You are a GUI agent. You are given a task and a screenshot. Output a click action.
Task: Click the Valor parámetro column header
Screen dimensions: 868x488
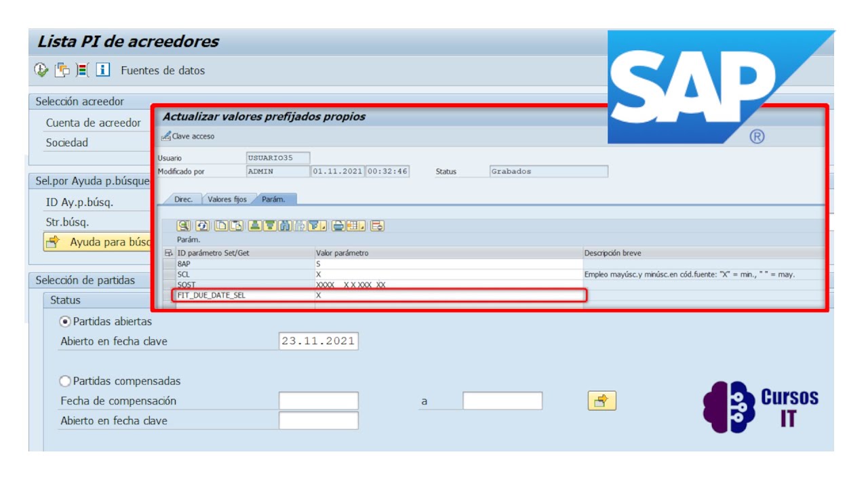click(x=449, y=253)
